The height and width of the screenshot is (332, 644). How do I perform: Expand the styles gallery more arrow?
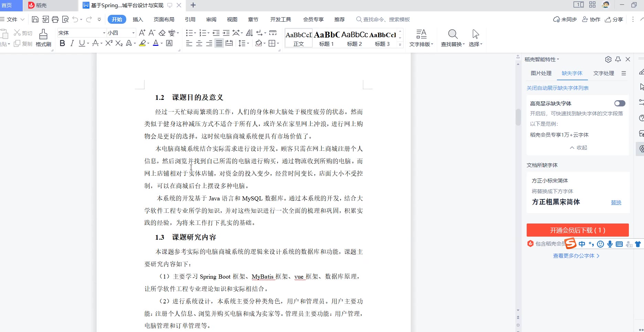pos(400,44)
